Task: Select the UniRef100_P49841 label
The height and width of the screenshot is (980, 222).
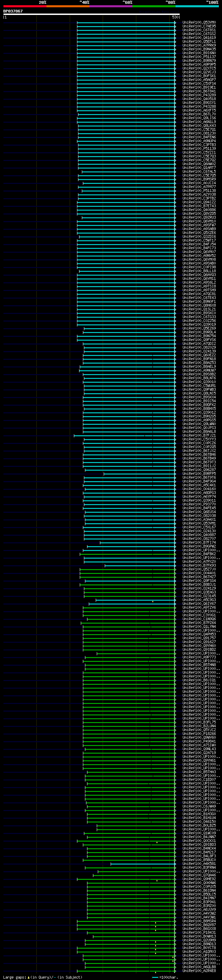Action: pos(199,742)
